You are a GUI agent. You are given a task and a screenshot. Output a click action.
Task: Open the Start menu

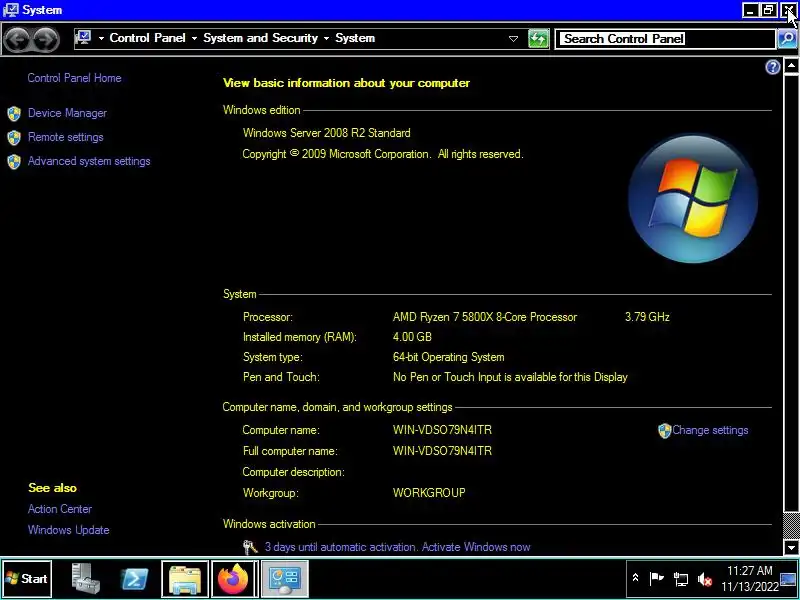pyautogui.click(x=27, y=579)
